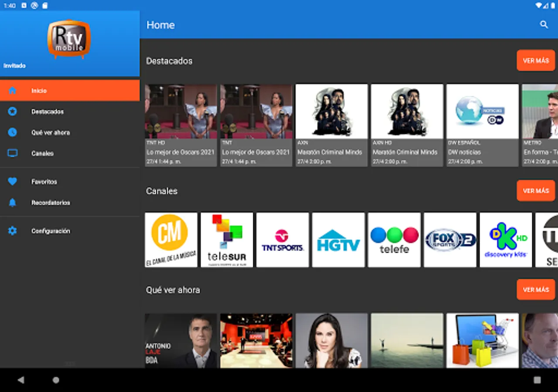Click the Favoritos heart icon

pyautogui.click(x=12, y=182)
